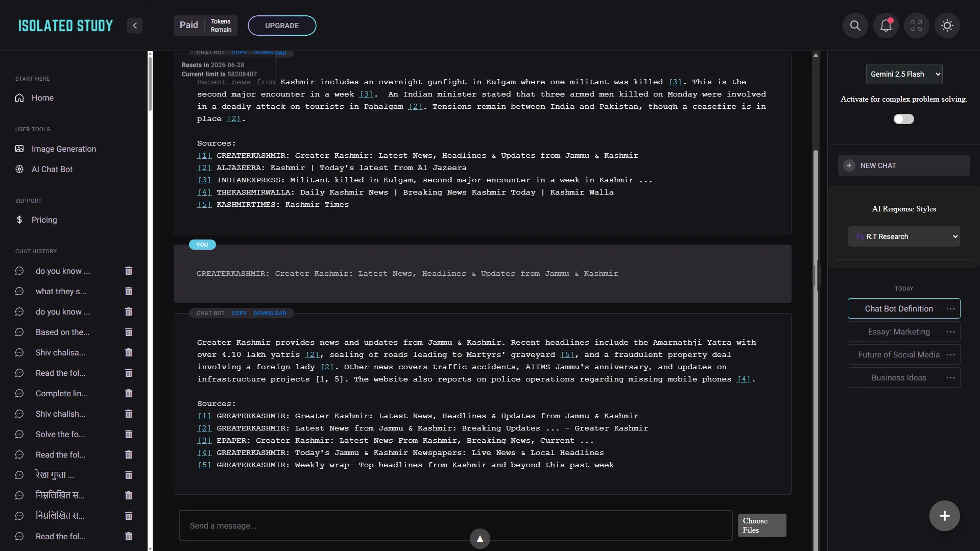The image size is (980, 551).
Task: Click the floating plus button
Action: pos(945,516)
